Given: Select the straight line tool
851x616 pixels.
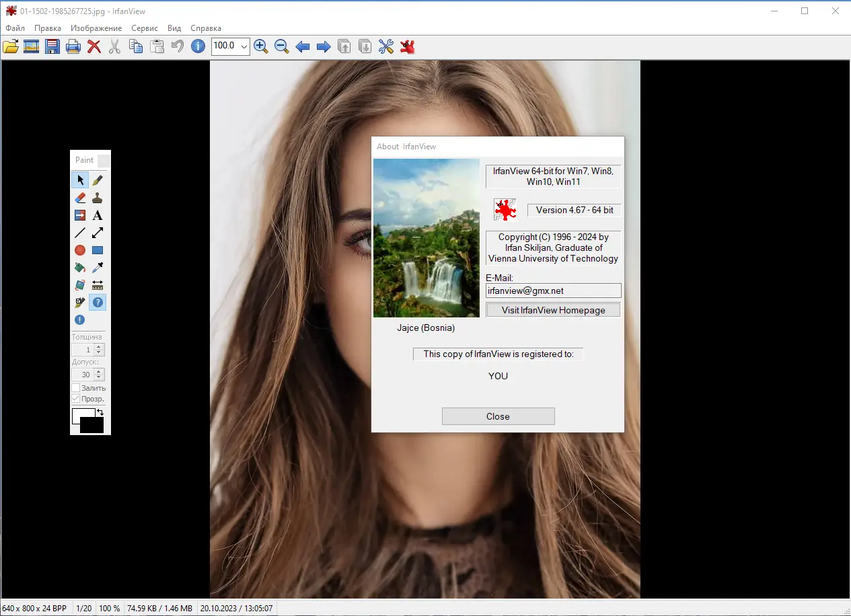Looking at the screenshot, I should click(80, 233).
